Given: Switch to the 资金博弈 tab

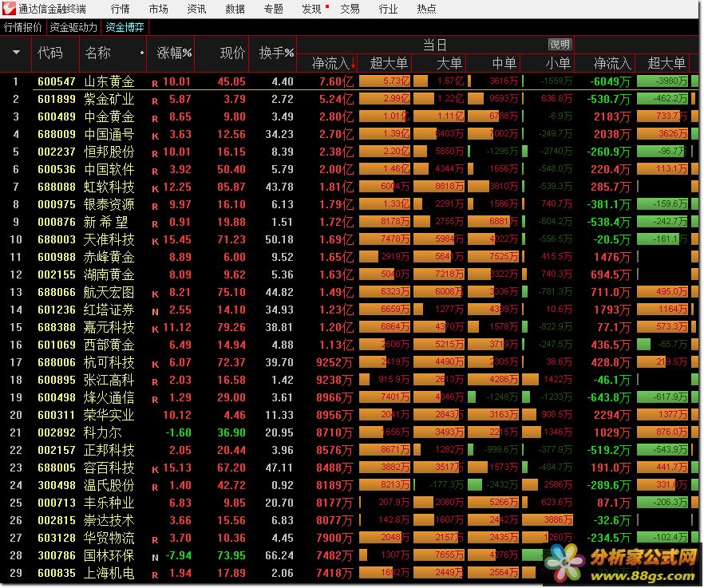Looking at the screenshot, I should click(x=125, y=27).
